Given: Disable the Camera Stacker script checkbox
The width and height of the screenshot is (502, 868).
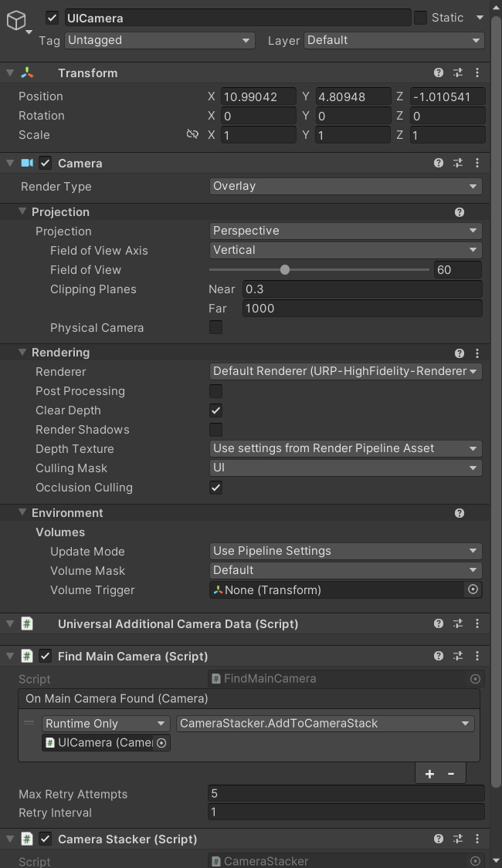Looking at the screenshot, I should point(46,839).
